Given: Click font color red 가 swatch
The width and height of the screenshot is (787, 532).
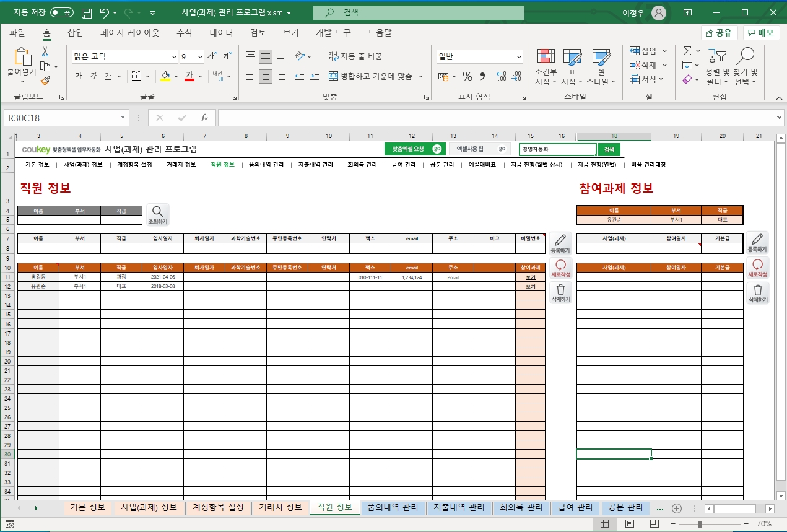Looking at the screenshot, I should click(189, 76).
